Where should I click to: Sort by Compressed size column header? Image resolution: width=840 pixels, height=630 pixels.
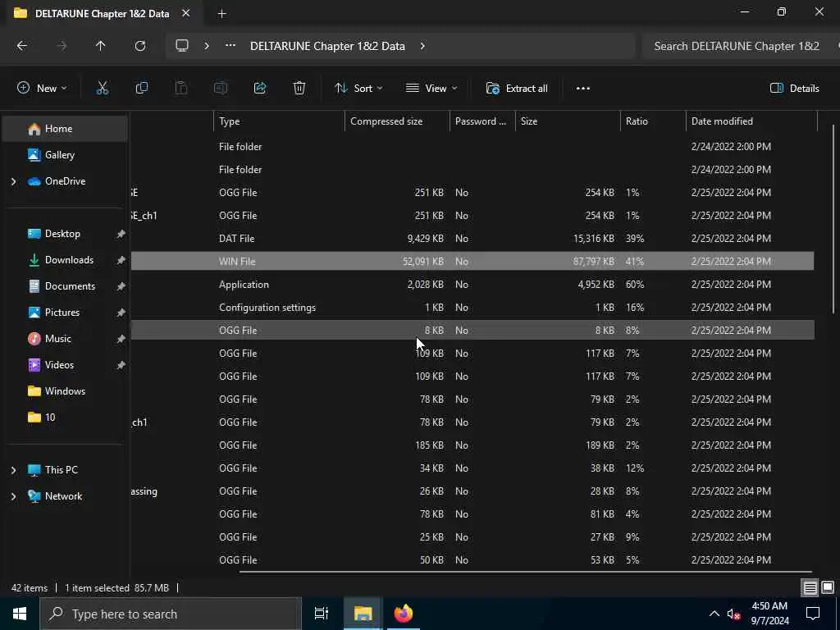(397, 121)
